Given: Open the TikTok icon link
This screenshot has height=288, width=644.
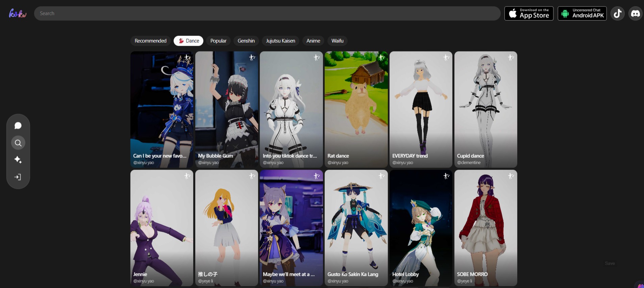Looking at the screenshot, I should pyautogui.click(x=617, y=14).
